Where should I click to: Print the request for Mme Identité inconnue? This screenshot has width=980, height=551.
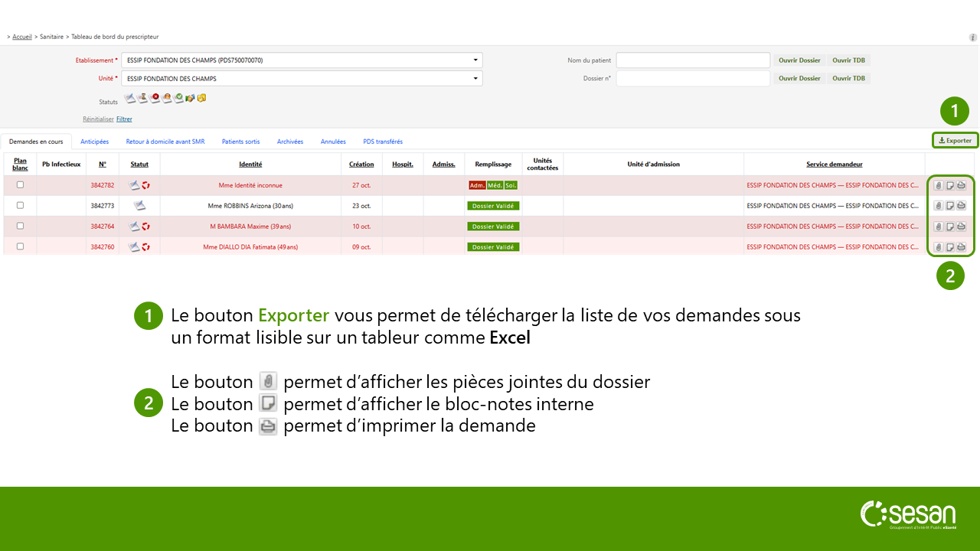[961, 185]
